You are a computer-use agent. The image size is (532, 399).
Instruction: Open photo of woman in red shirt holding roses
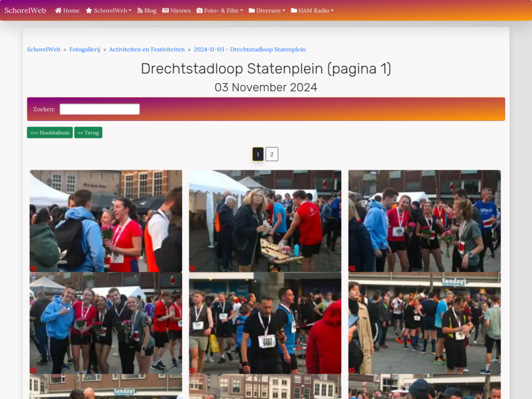coord(106,221)
